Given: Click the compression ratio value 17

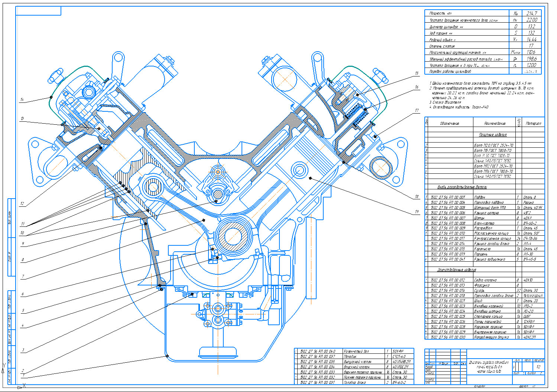Looking at the screenshot, I should point(531,46).
